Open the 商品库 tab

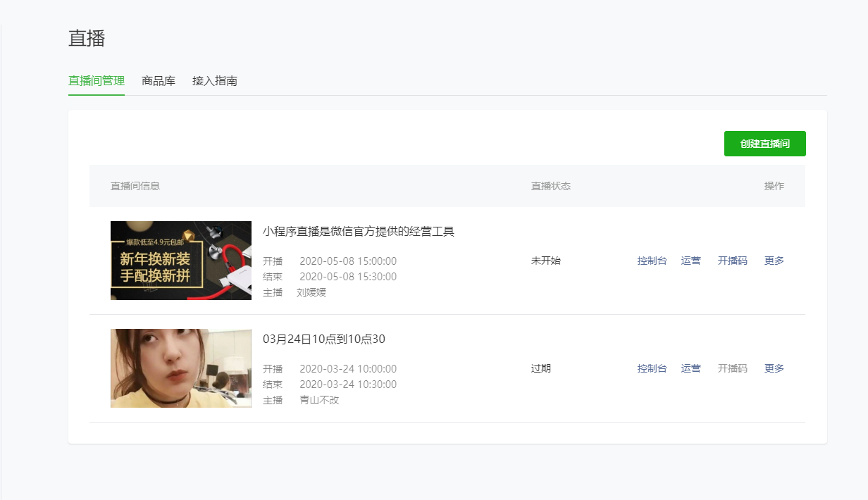click(x=158, y=81)
